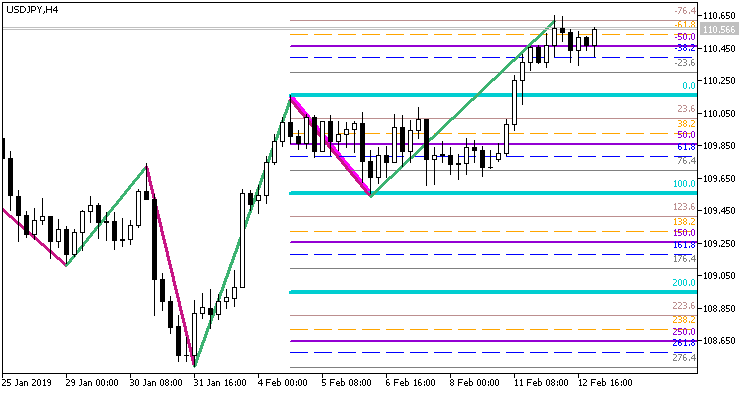Click the thick cyan line at 0.0 level
Image resolution: width=750 pixels, height=394 pixels.
tap(493, 95)
